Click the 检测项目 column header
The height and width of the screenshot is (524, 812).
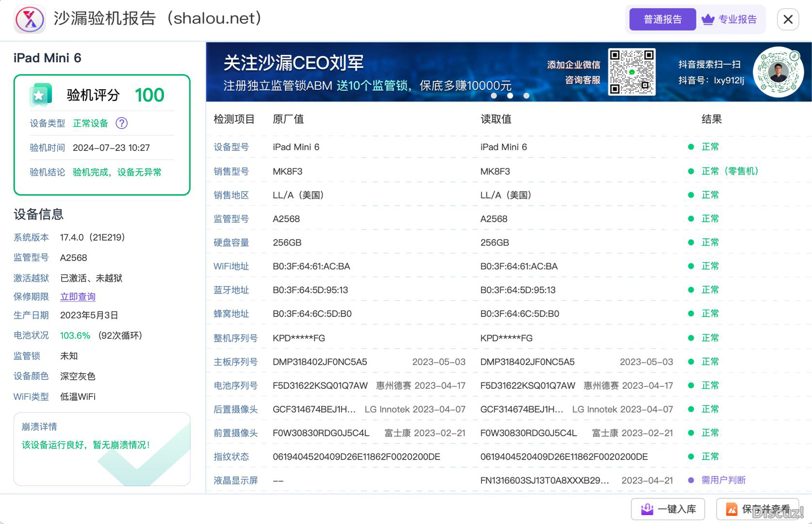coord(234,119)
